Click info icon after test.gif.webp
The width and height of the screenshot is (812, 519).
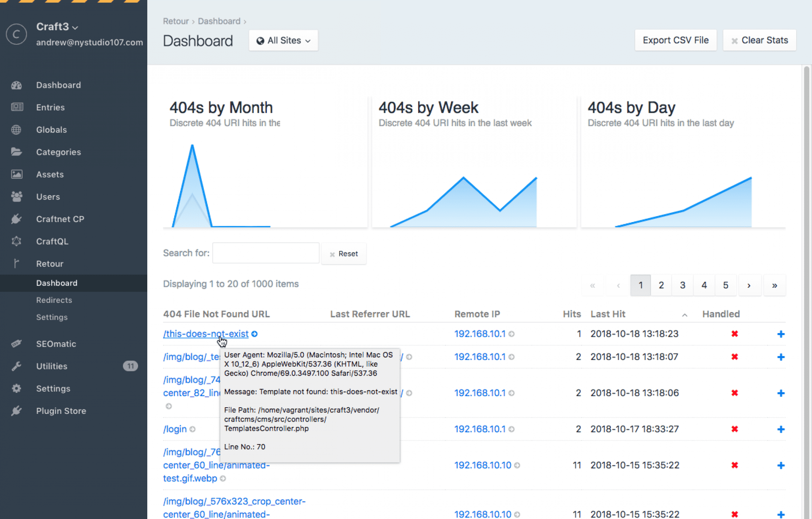tap(223, 478)
